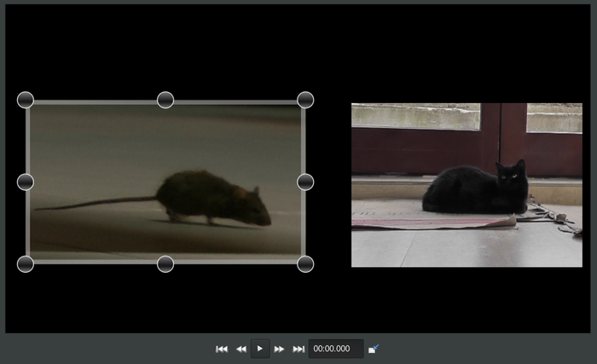This screenshot has width=597, height=364.
Task: Click right-middle resize handle of rat clip
Action: pyautogui.click(x=305, y=182)
